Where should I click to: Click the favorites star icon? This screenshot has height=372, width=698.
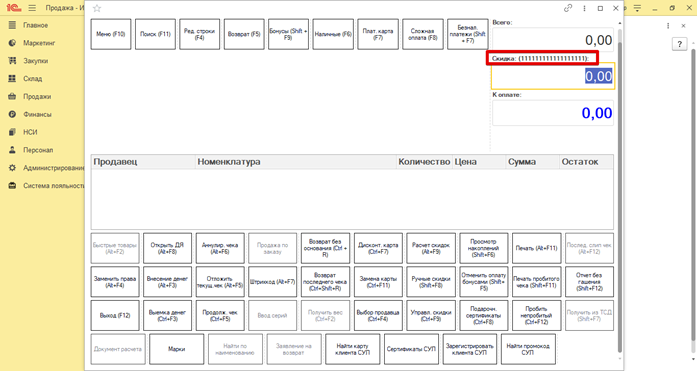click(x=97, y=8)
